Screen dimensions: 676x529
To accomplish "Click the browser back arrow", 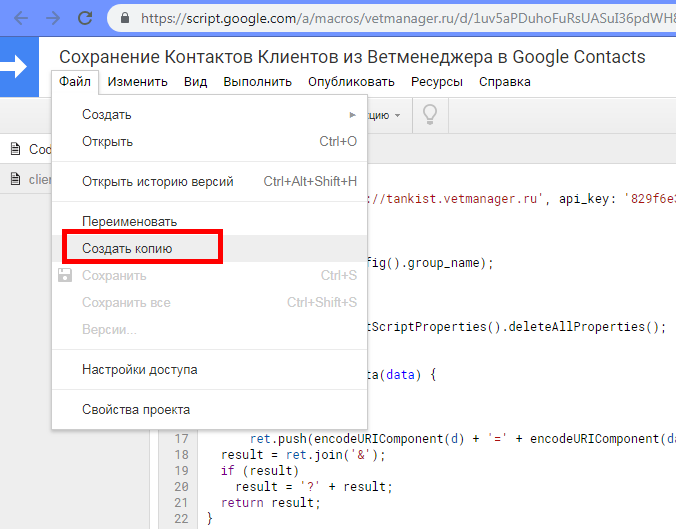I will click(21, 18).
